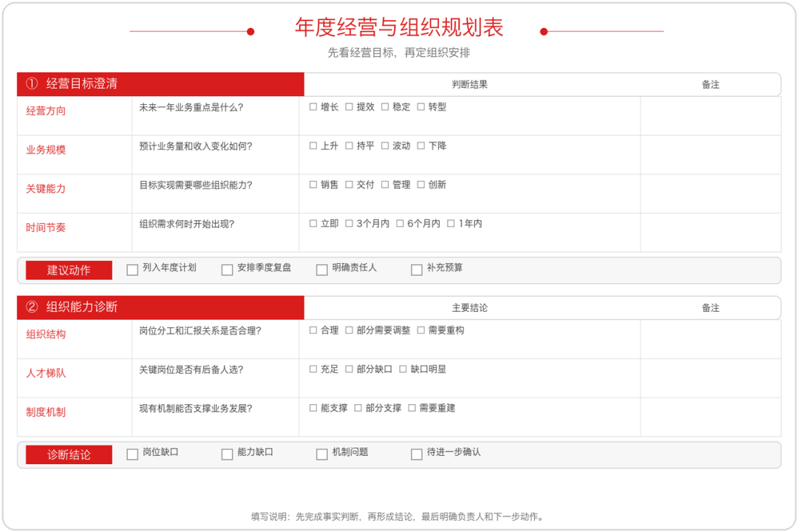This screenshot has height=532, width=798.
Task: Check 列入年度计划 in 建议动作
Action: tap(132, 270)
